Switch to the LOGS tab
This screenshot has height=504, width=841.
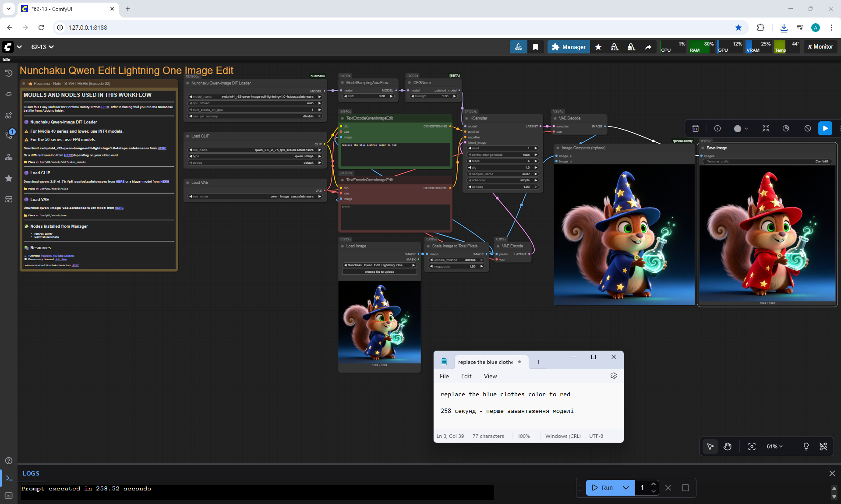31,473
